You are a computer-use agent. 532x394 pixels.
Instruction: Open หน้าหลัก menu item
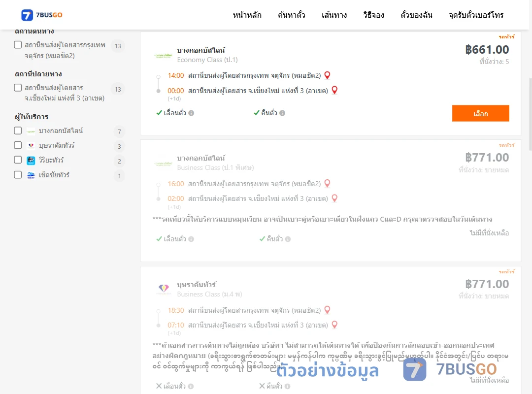coord(247,15)
